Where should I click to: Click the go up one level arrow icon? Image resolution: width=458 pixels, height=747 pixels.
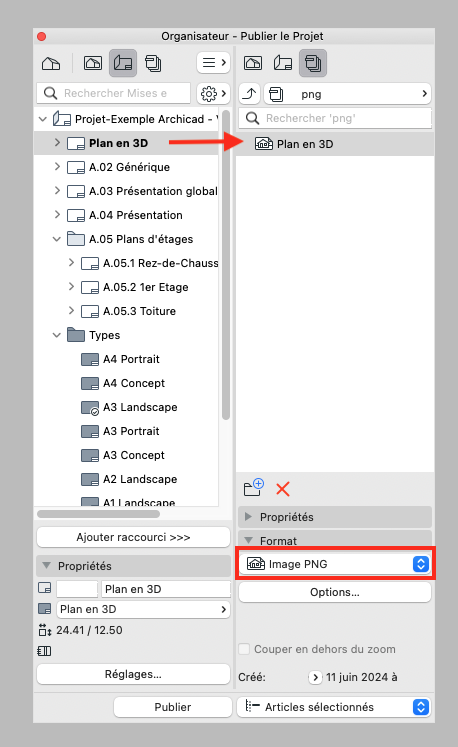(249, 94)
